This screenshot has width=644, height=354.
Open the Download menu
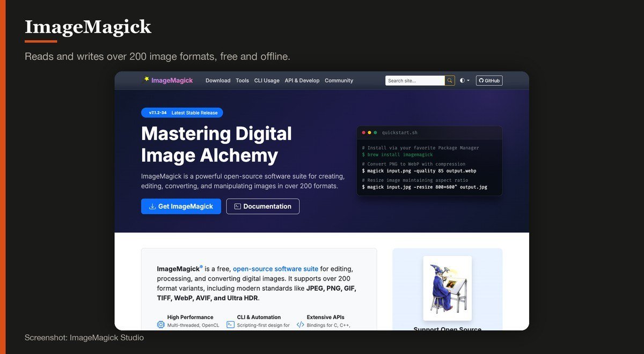click(218, 80)
